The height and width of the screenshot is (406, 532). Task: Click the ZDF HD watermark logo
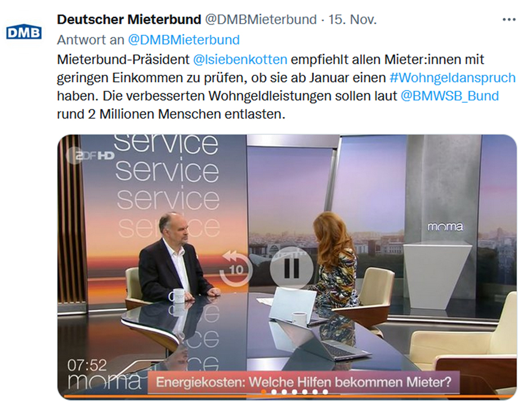click(x=90, y=156)
